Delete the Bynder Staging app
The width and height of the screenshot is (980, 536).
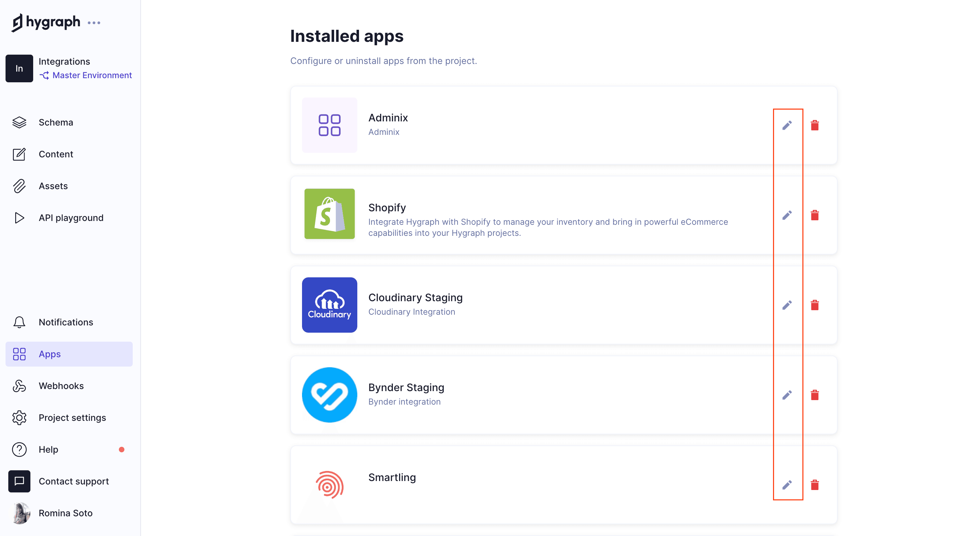click(815, 395)
